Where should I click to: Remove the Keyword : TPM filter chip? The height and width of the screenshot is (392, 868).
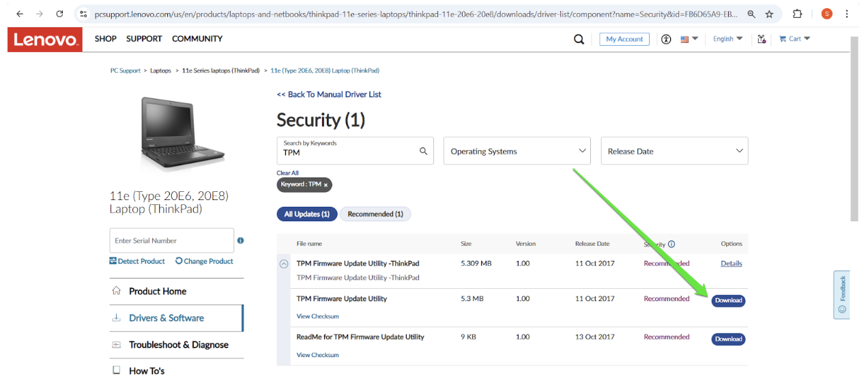(325, 185)
